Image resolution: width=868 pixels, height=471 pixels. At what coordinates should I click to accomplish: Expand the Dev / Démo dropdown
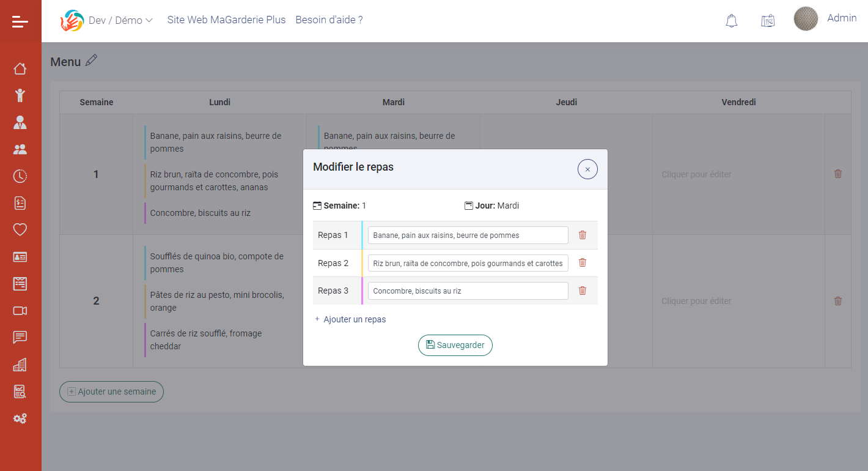(x=120, y=20)
